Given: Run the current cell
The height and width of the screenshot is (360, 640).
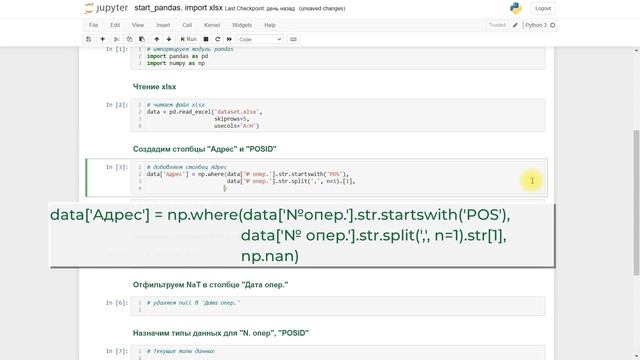Looking at the screenshot, I should click(x=189, y=39).
